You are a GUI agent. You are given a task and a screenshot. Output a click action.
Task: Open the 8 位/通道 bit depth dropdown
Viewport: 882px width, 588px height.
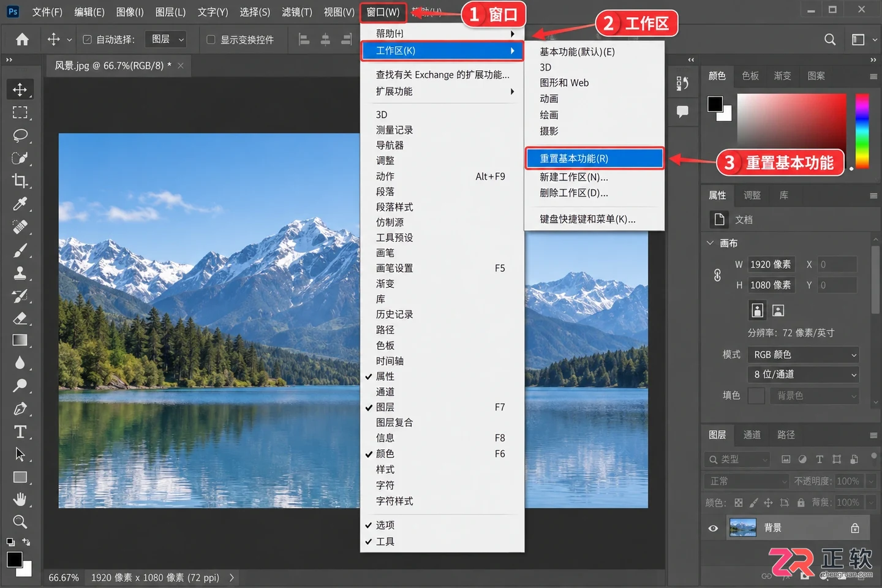pyautogui.click(x=803, y=374)
